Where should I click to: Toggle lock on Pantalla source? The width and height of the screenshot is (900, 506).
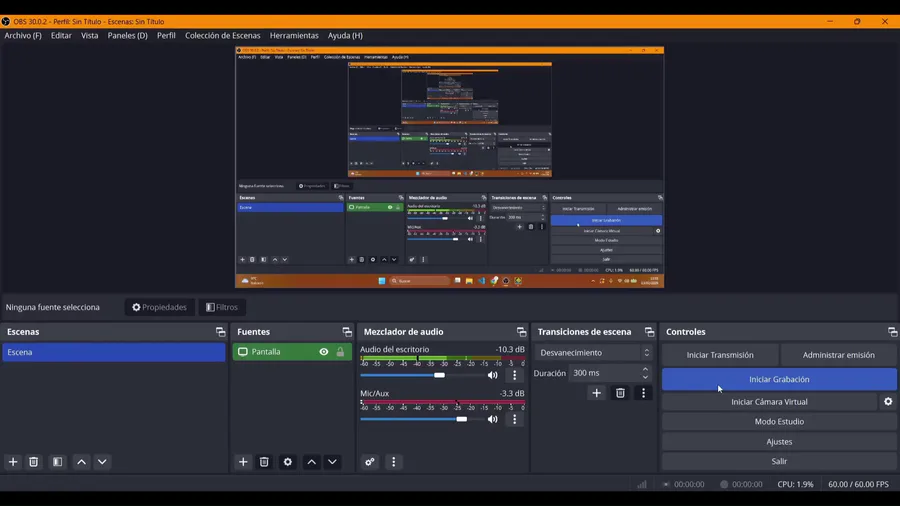[340, 352]
